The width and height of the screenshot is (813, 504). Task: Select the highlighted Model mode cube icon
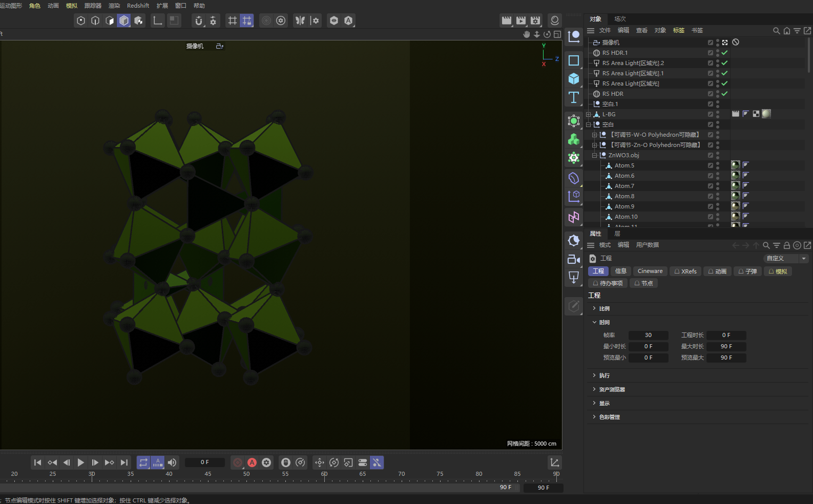click(x=124, y=20)
